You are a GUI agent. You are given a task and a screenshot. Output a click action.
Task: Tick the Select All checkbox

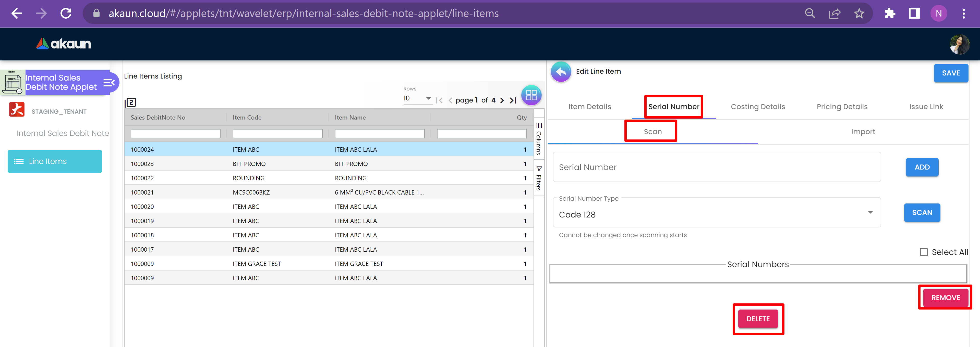pos(923,252)
